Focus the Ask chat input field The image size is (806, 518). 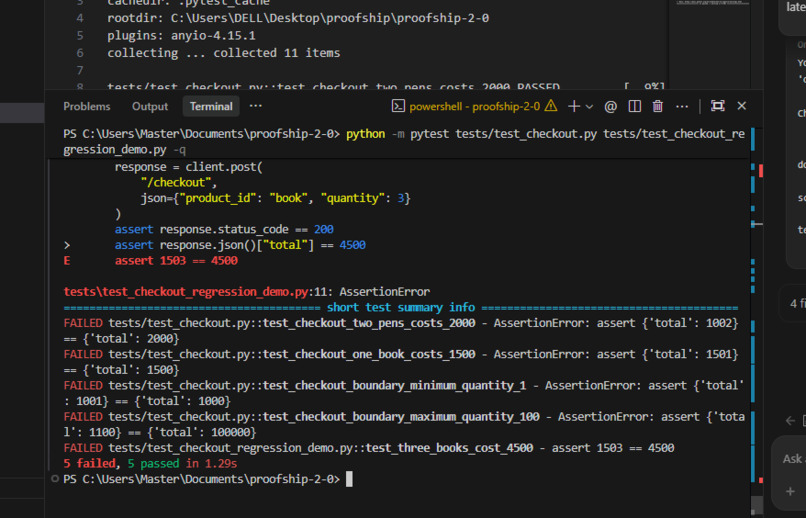coord(793,458)
